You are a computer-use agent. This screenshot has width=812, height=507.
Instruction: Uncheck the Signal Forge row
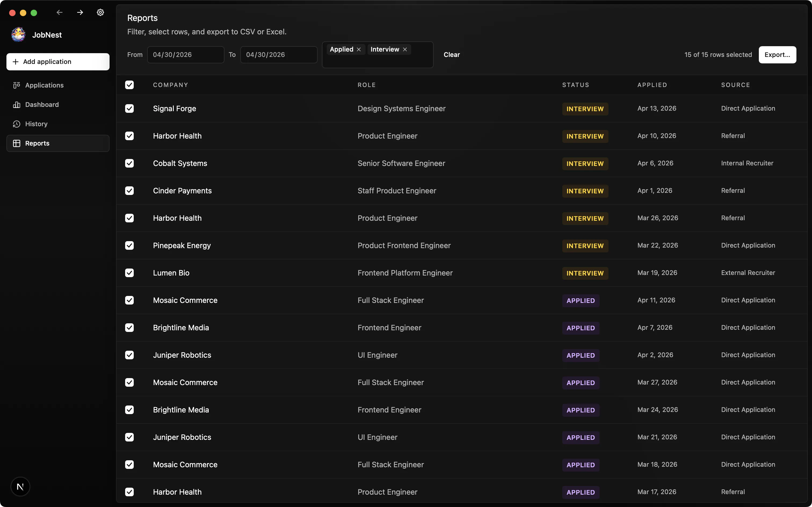129,108
